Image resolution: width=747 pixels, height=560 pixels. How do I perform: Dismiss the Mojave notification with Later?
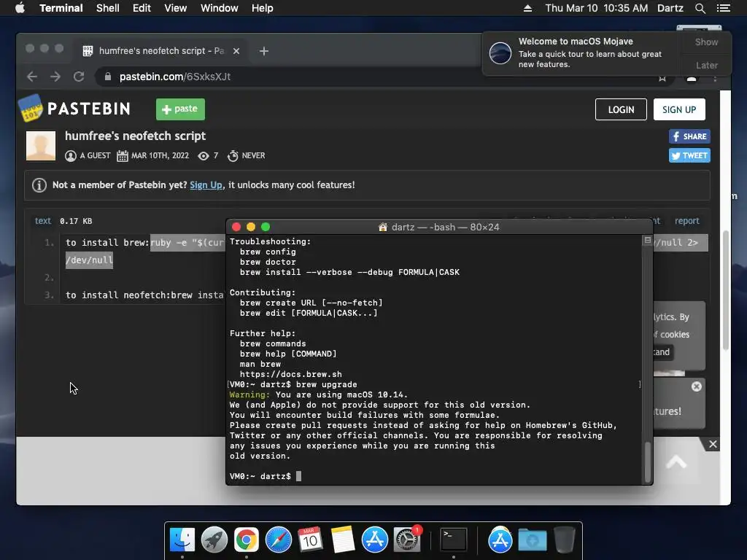coord(706,65)
